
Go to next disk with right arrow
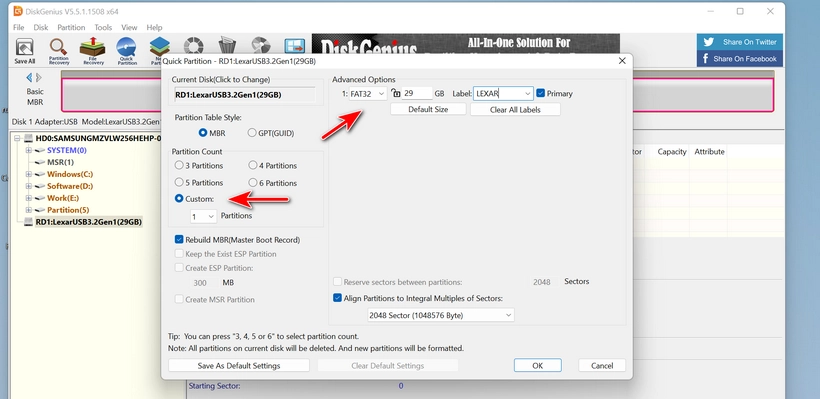pyautogui.click(x=39, y=77)
